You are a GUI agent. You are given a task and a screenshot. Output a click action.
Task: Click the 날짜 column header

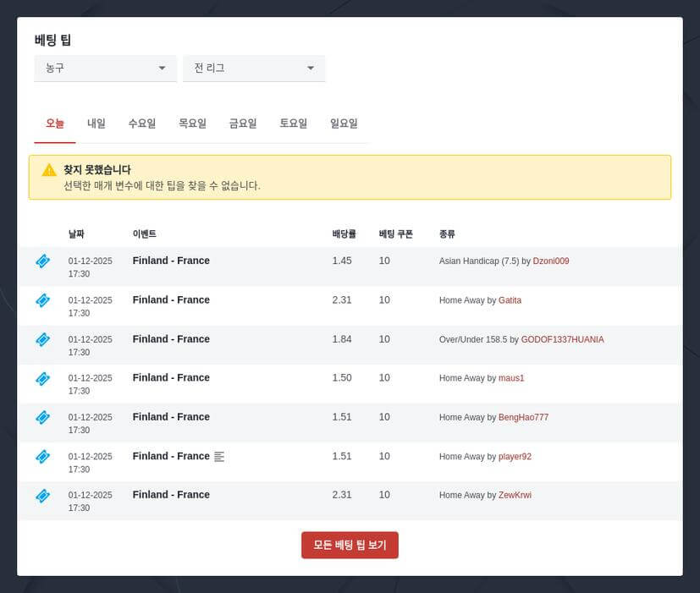tap(76, 234)
